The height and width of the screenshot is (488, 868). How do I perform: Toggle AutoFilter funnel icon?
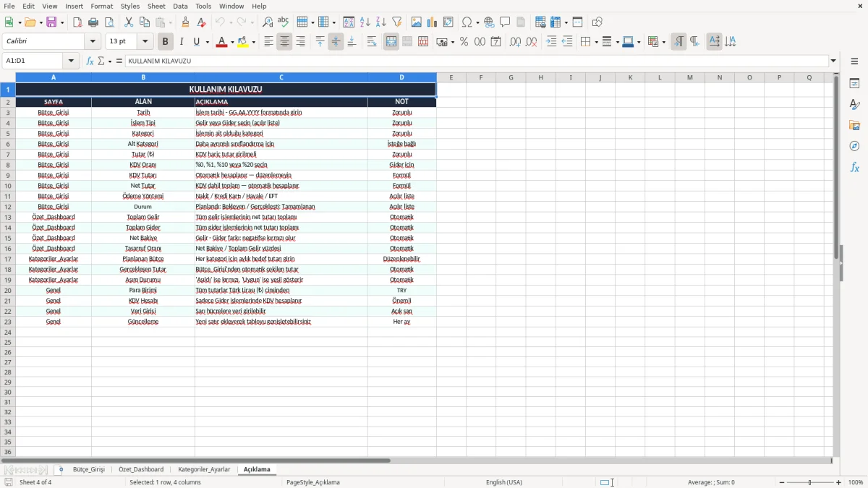click(397, 22)
